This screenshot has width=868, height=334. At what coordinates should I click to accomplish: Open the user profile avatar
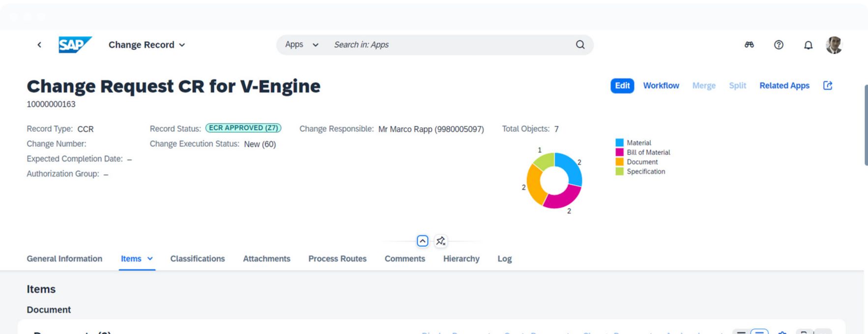pos(834,45)
